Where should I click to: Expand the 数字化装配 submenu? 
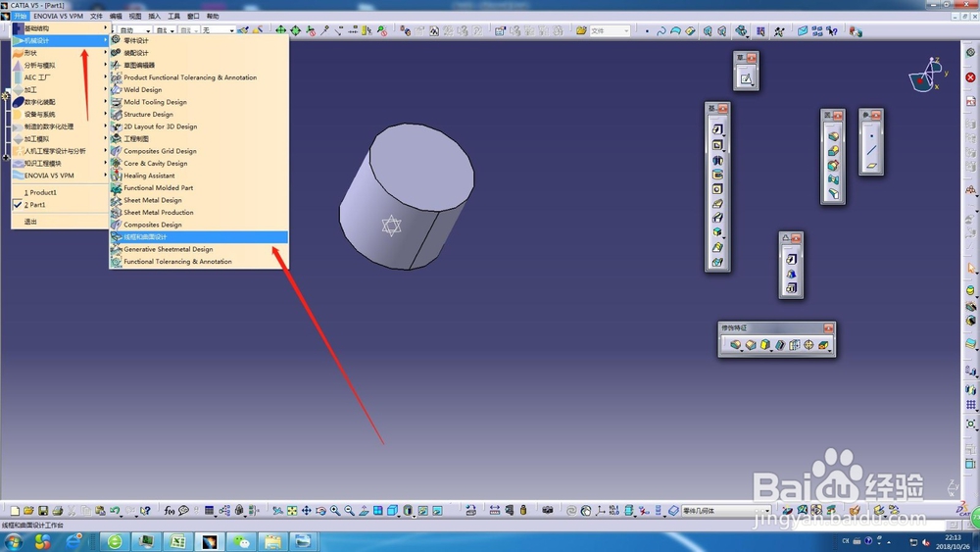(x=61, y=102)
